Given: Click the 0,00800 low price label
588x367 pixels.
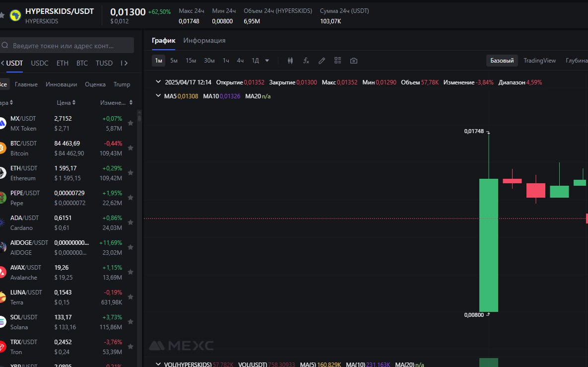Looking at the screenshot, I should click(474, 315).
